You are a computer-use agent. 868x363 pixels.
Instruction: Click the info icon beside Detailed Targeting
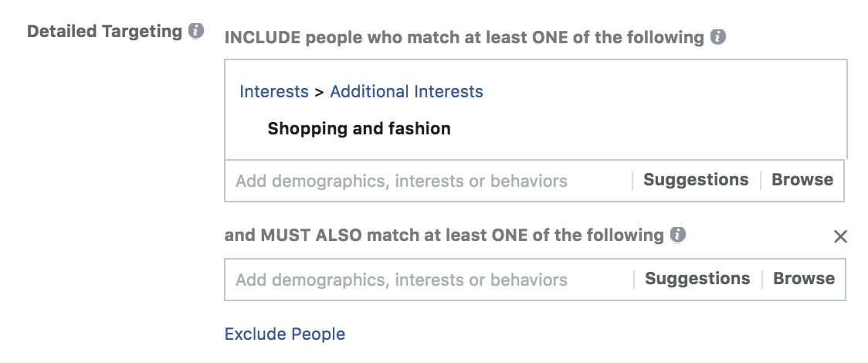[x=196, y=32]
